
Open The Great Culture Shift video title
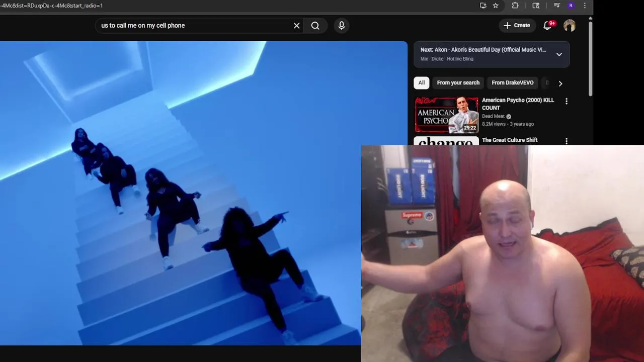[510, 140]
